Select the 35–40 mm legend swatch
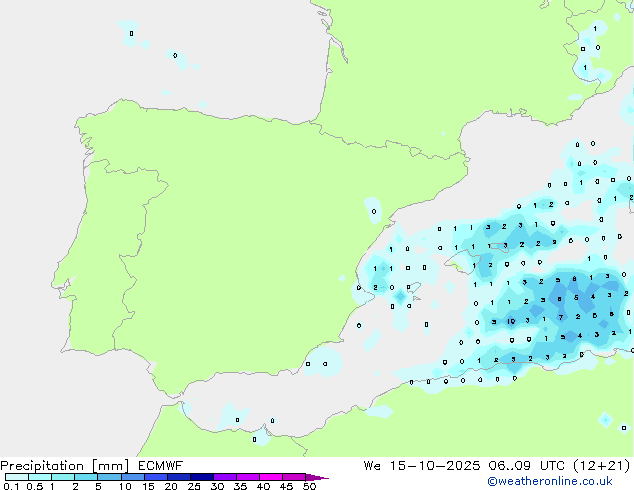Screen dimensions: 634x490 (x=247, y=477)
